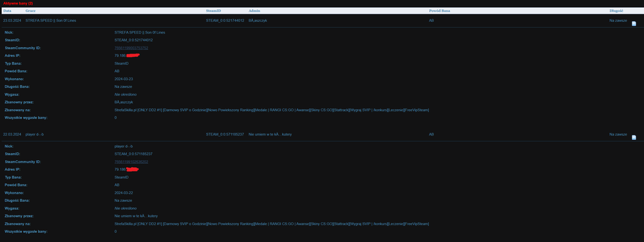644x242 pixels.
Task: Click admin name BÅ‚aszczyk in first row
Action: pyautogui.click(x=258, y=20)
